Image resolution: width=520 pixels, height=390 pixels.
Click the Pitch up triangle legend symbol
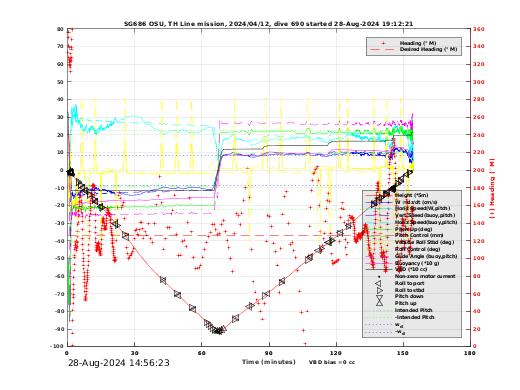[x=379, y=303]
